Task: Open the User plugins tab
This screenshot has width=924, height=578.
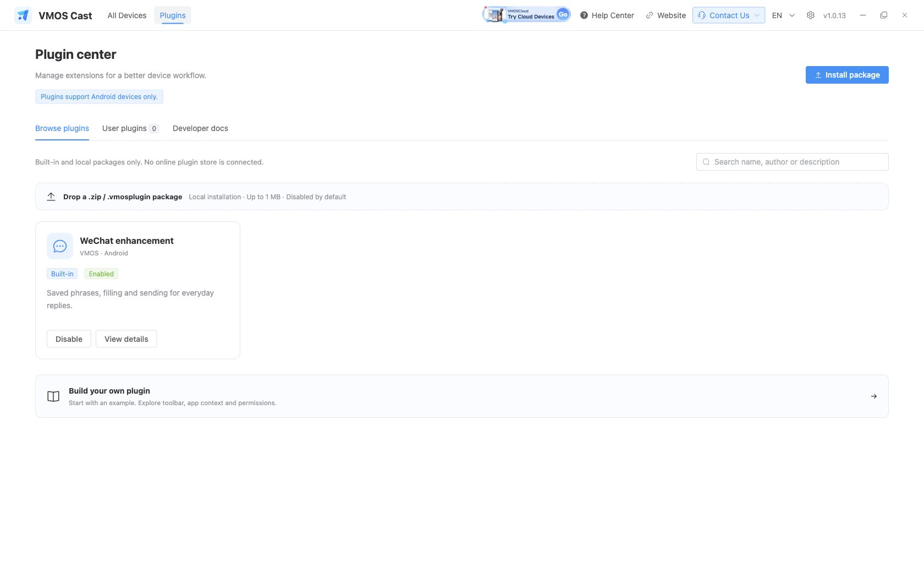Action: point(130,128)
